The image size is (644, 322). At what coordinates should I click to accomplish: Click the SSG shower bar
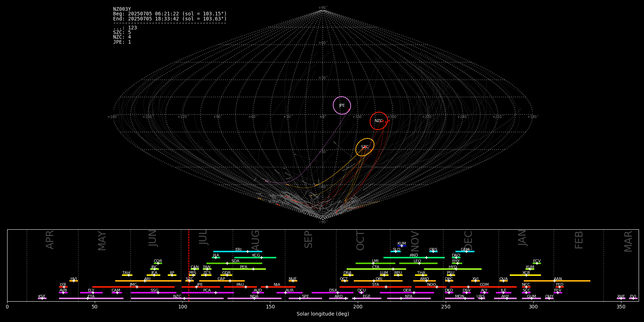153,293
